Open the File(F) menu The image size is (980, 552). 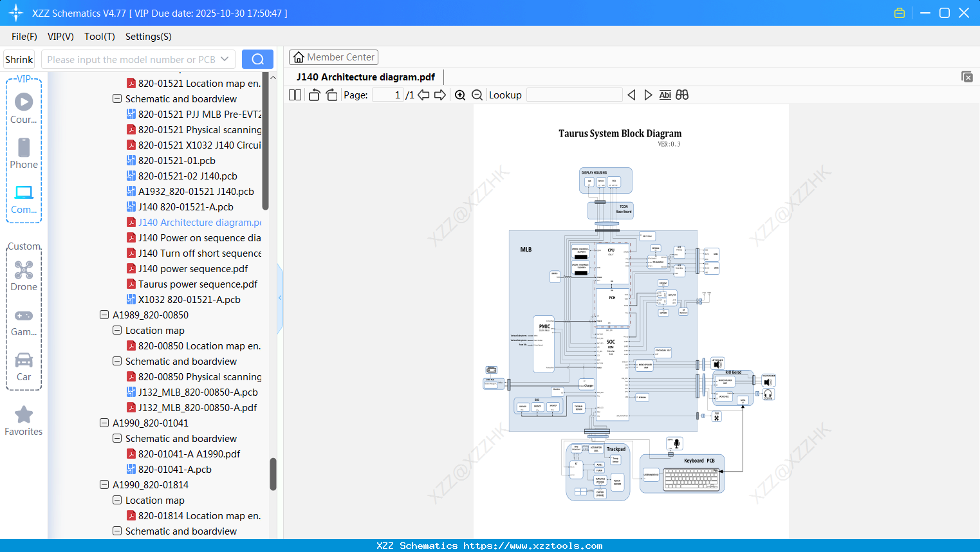coord(24,37)
